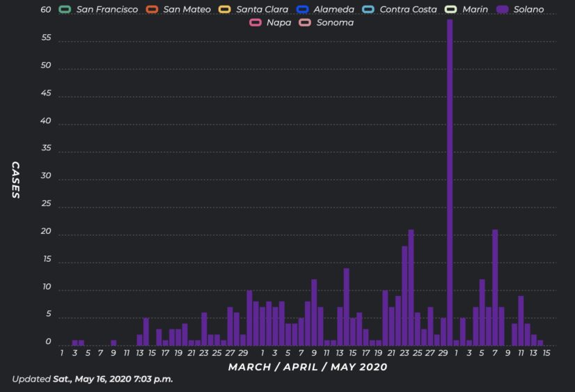Toggle the Napa legend series

click(x=270, y=22)
